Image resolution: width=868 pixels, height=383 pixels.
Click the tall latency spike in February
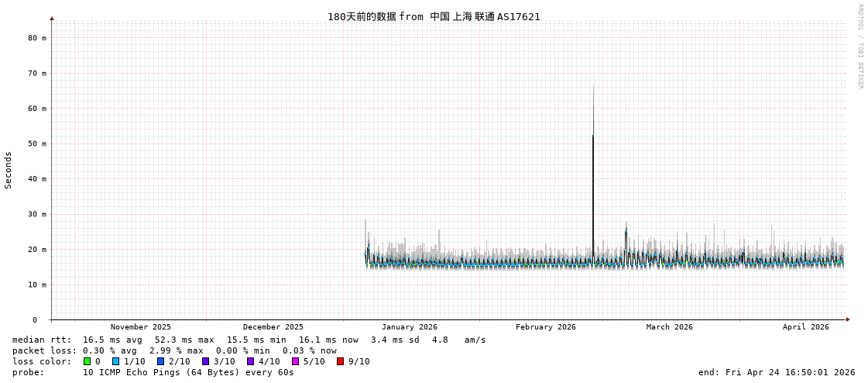pos(593,166)
